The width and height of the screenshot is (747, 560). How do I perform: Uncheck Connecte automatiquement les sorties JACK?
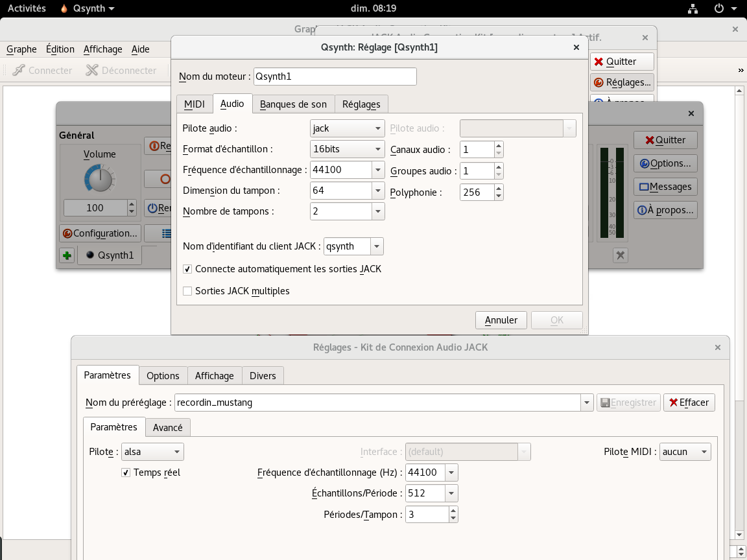tap(187, 269)
